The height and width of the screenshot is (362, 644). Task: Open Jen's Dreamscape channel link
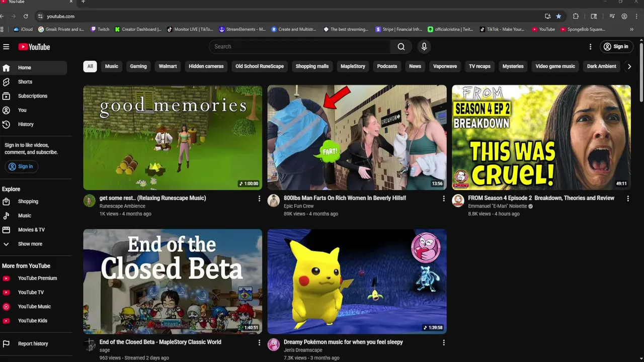point(303,350)
